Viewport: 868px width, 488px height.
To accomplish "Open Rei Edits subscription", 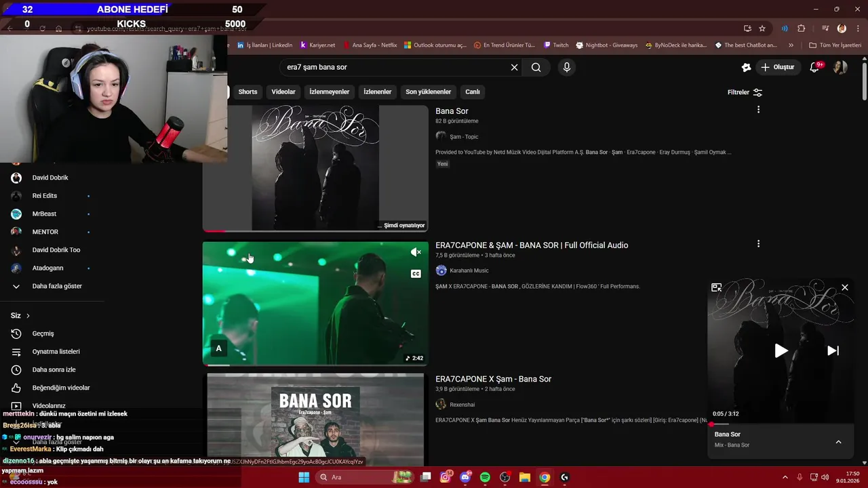I will point(45,196).
